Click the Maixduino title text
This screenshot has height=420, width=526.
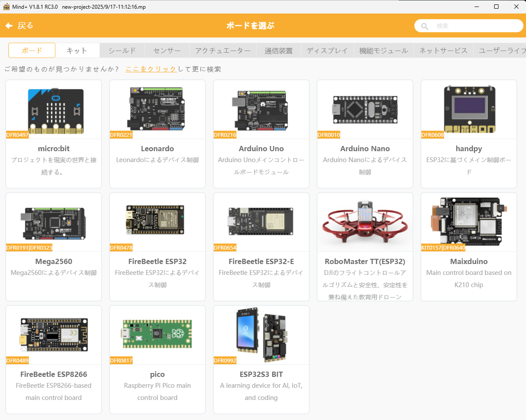(469, 261)
